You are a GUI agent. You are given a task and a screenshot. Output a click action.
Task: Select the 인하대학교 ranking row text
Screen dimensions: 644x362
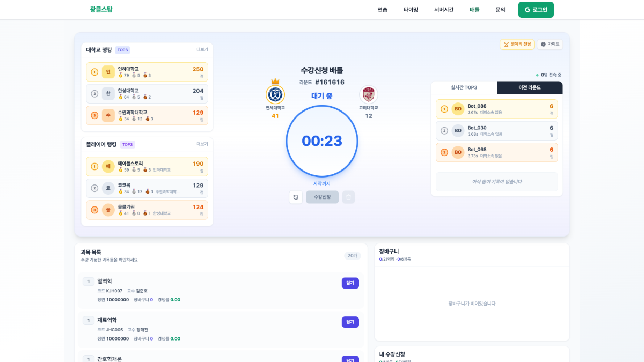(128, 69)
